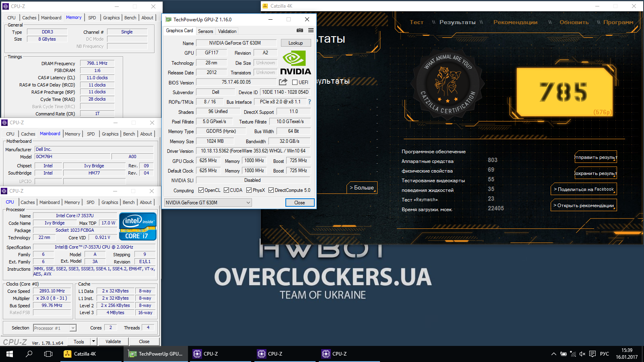Click Сохранить результат in Catzilla

pos(596,173)
